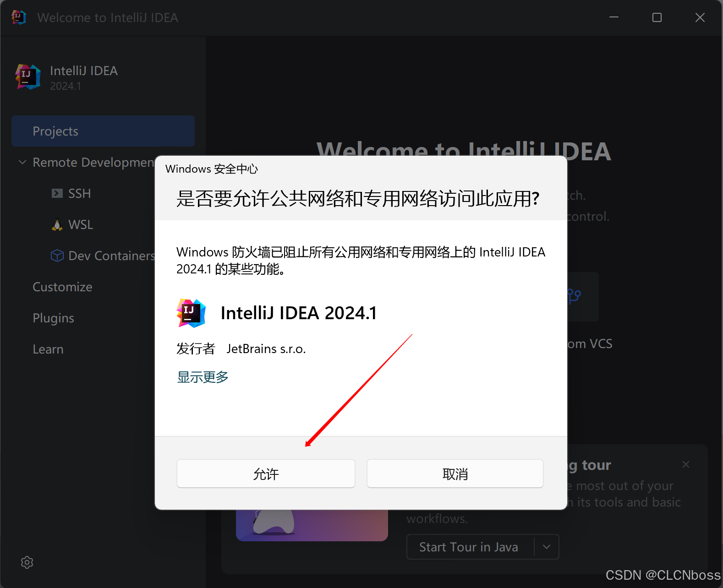Screen dimensions: 723x588
Task: Select the SSH entry
Action: click(x=79, y=193)
